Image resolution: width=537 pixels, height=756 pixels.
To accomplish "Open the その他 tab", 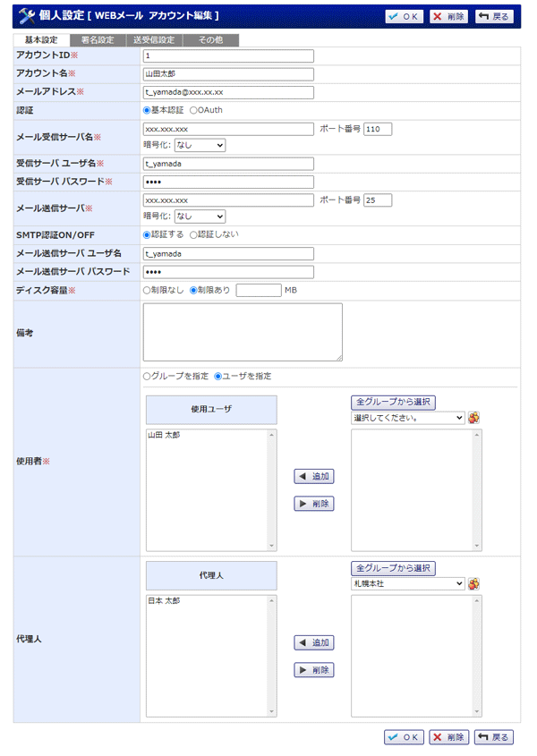I will click(x=211, y=40).
